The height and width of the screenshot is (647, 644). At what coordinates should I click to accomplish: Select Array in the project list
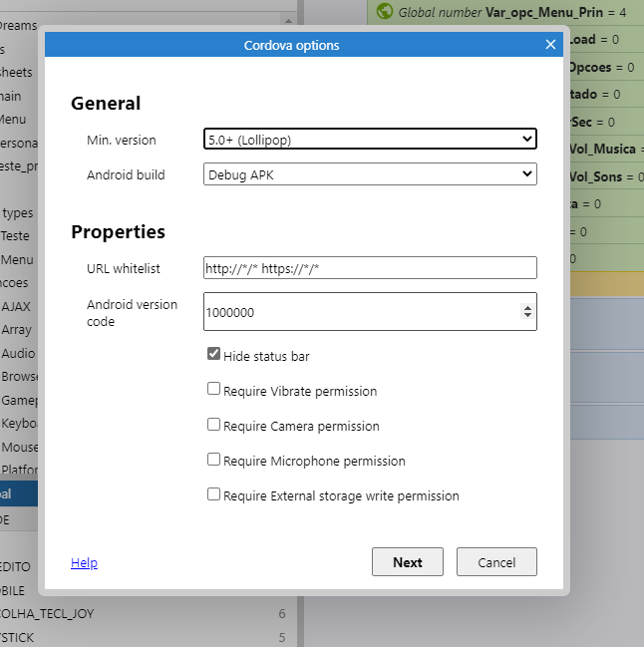[17, 330]
